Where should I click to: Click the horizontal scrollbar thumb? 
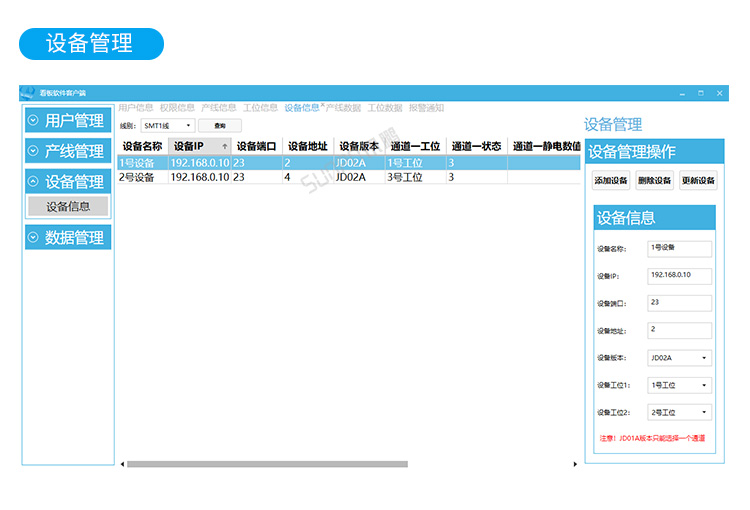[266, 464]
